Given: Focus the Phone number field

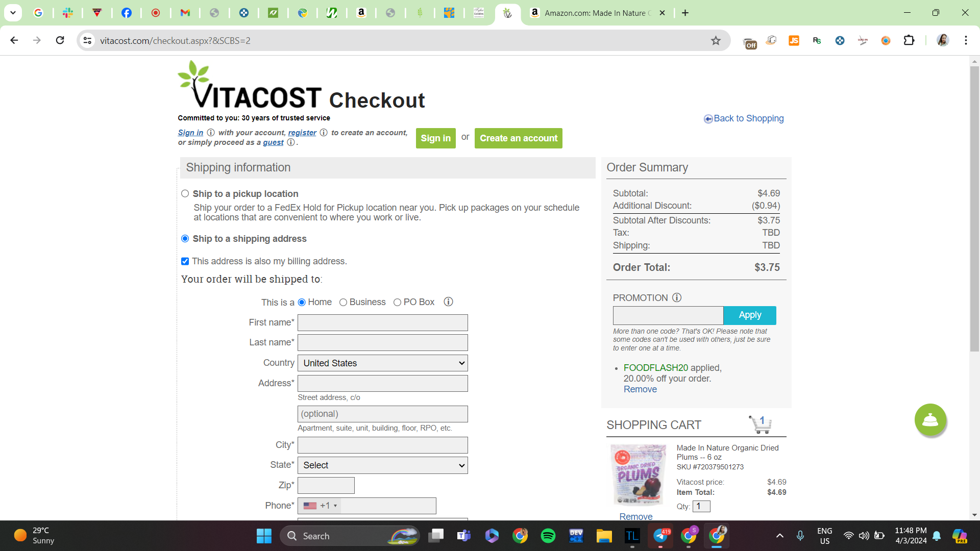Looking at the screenshot, I should tap(388, 506).
